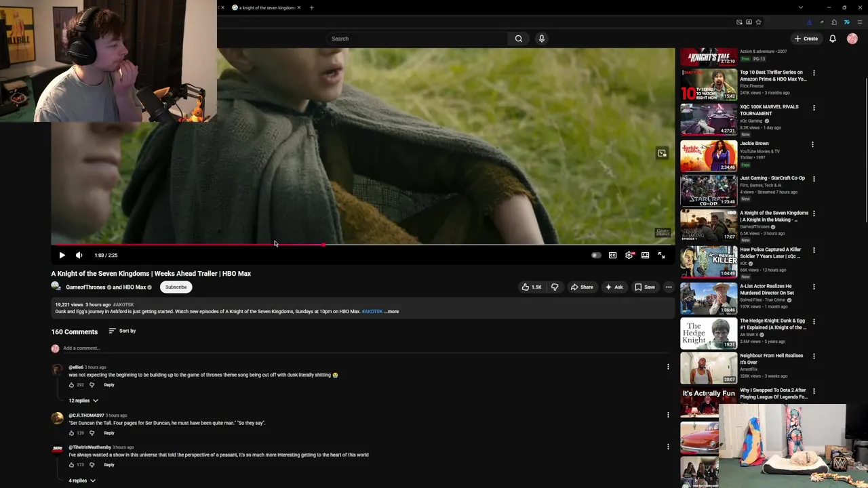Viewport: 868px width, 488px height.
Task: Start voice search with microphone icon
Action: click(541, 39)
